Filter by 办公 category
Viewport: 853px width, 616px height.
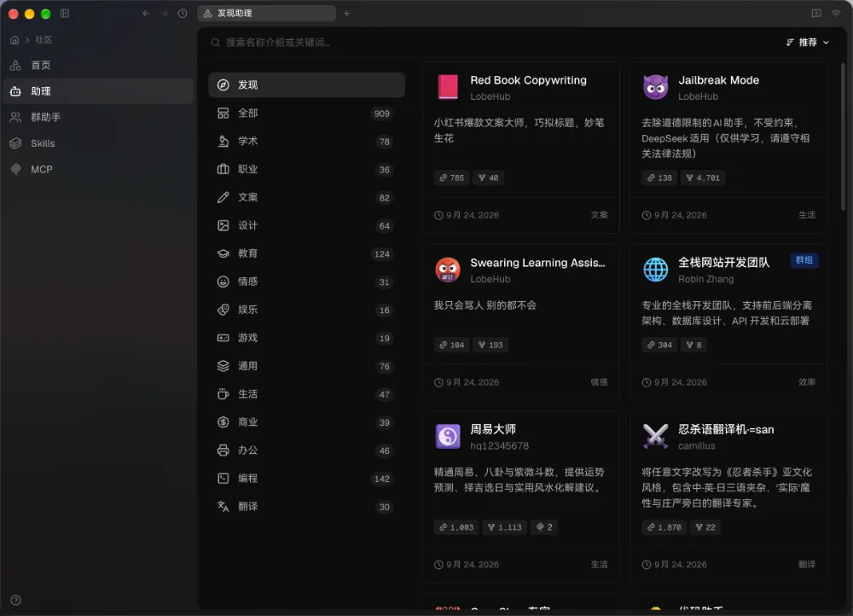306,450
